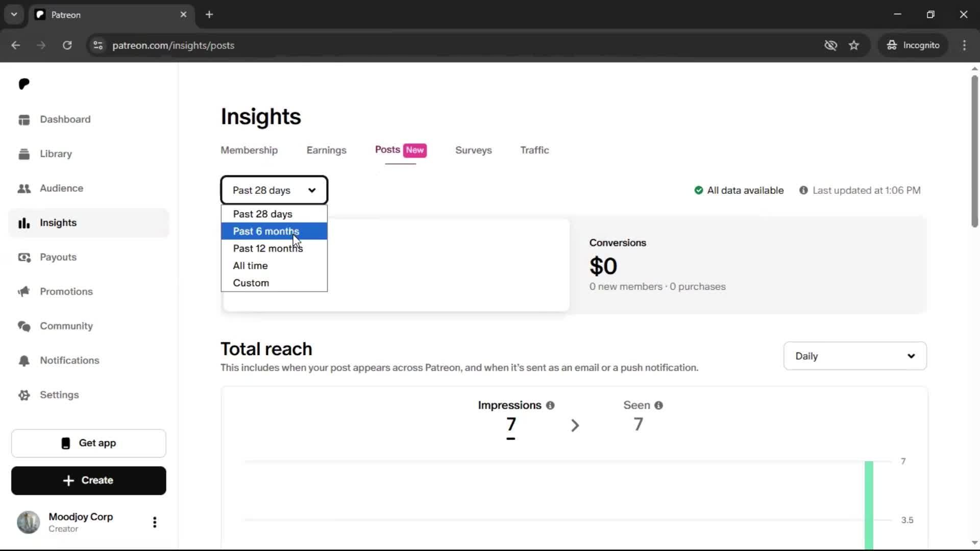The image size is (980, 551).
Task: Bookmark this page with the star icon
Action: coord(854,45)
